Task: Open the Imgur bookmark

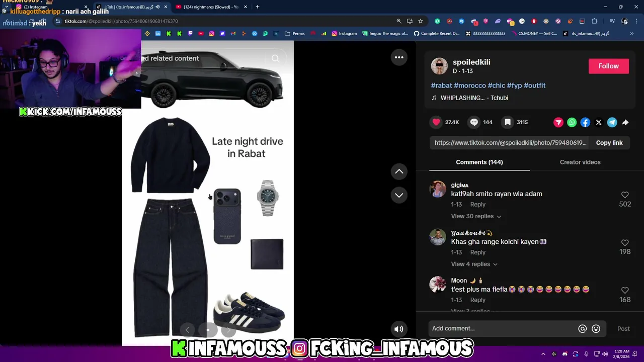Action: (x=385, y=34)
